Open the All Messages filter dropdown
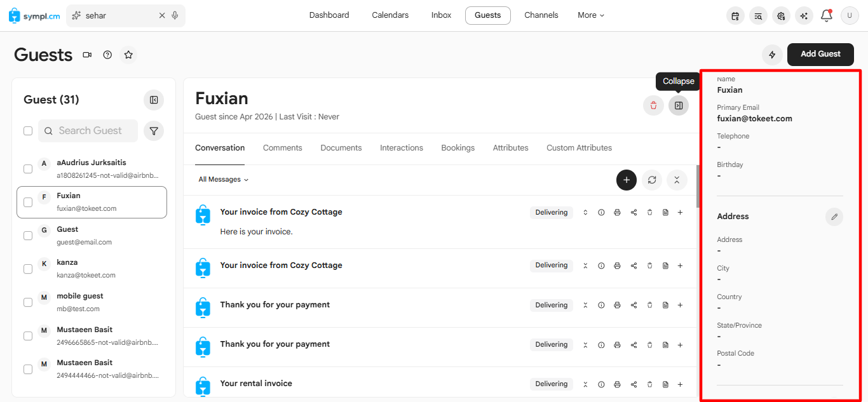This screenshot has height=402, width=868. (224, 180)
